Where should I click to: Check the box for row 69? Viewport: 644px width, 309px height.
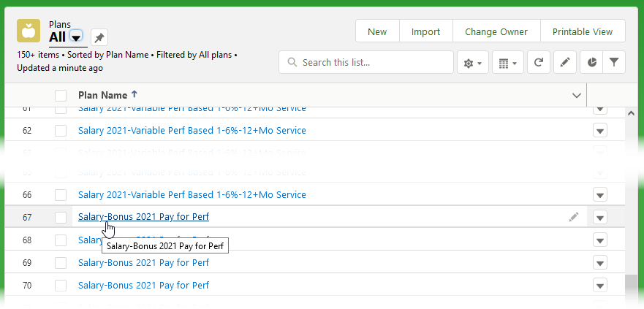point(61,262)
